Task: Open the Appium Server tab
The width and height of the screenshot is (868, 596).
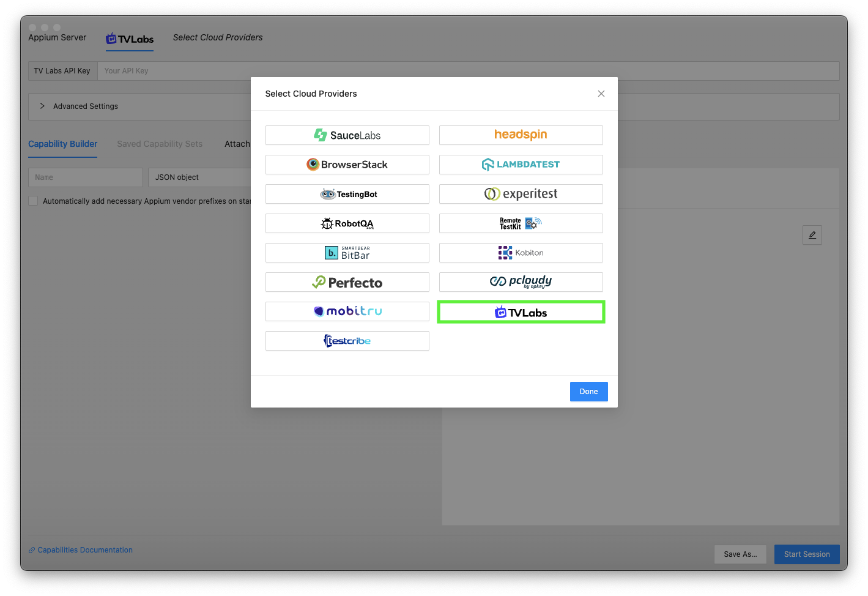Action: click(57, 37)
